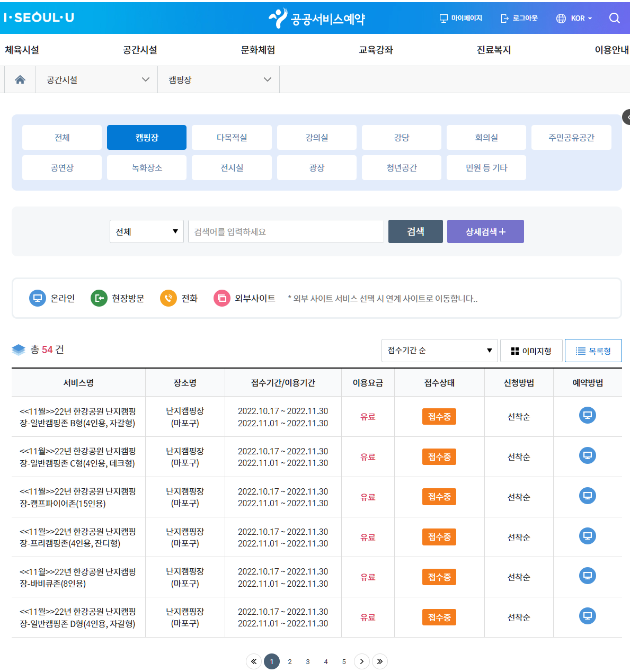Viewport: 630px width, 672px height.
Task: Click 접수중 status badge for 캠프파이어존
Action: (x=439, y=497)
